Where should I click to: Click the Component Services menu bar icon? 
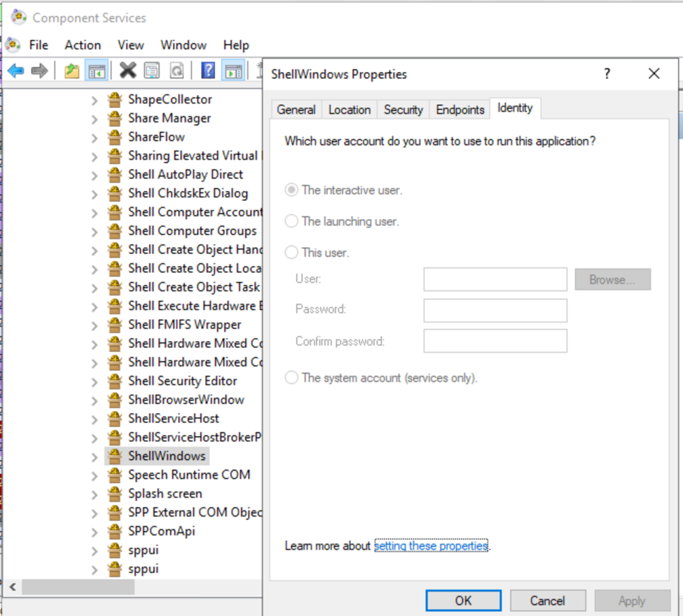[x=13, y=45]
